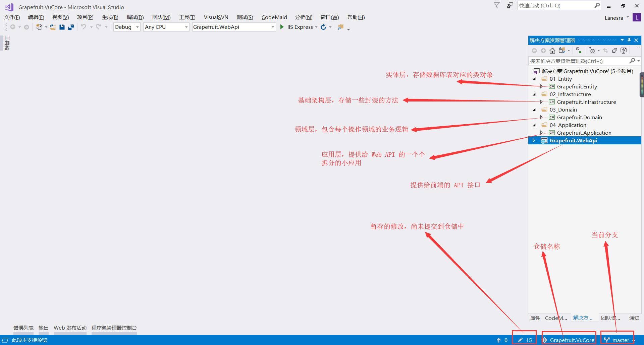This screenshot has height=345, width=644.
Task: Switch to the 错误列表 tab
Action: tap(23, 328)
